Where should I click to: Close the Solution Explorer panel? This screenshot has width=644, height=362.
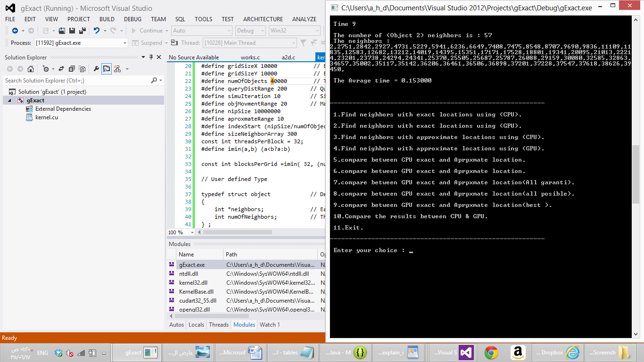pos(159,57)
